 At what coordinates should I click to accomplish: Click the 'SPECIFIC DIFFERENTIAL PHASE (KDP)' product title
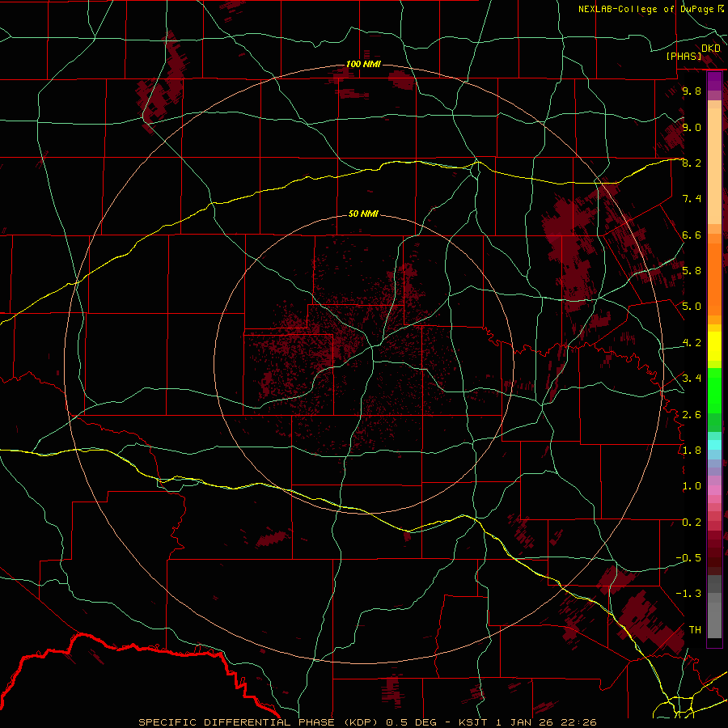[259, 722]
